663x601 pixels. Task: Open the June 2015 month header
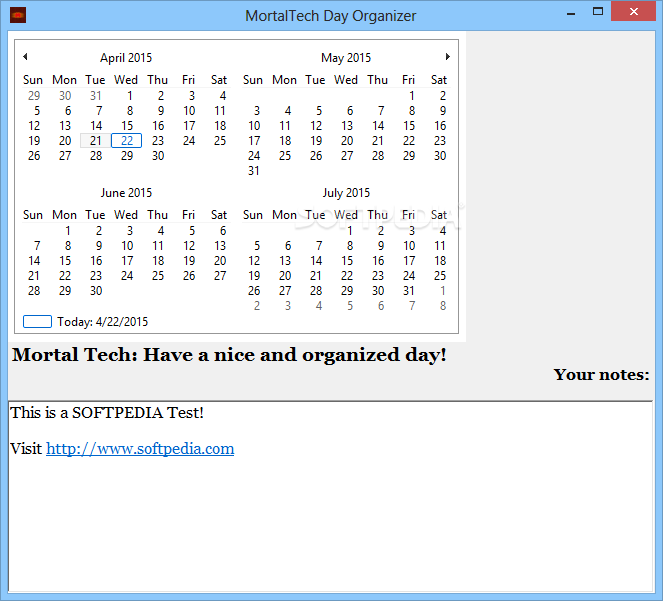tap(126, 193)
